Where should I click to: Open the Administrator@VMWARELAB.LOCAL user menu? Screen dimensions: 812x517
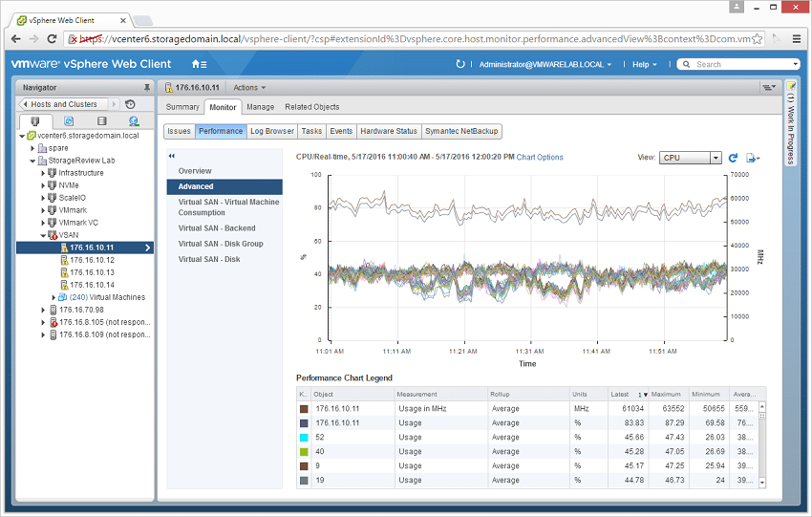click(x=545, y=64)
